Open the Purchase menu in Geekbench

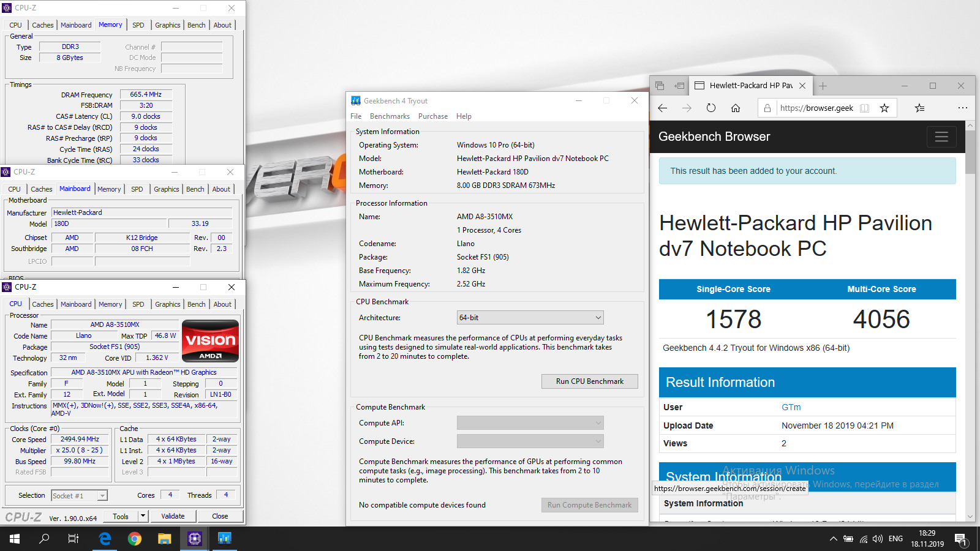tap(433, 116)
